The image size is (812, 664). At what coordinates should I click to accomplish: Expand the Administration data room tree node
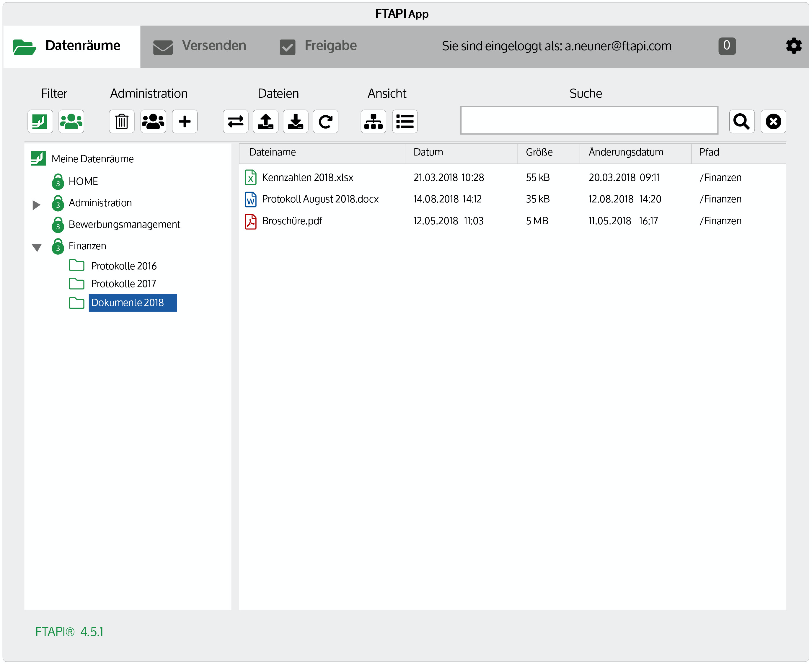36,205
